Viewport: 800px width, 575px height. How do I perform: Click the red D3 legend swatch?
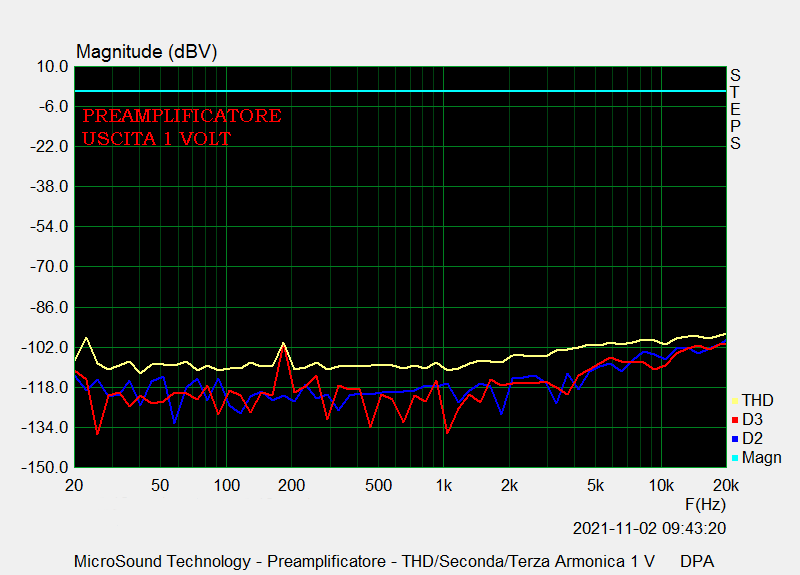click(735, 420)
